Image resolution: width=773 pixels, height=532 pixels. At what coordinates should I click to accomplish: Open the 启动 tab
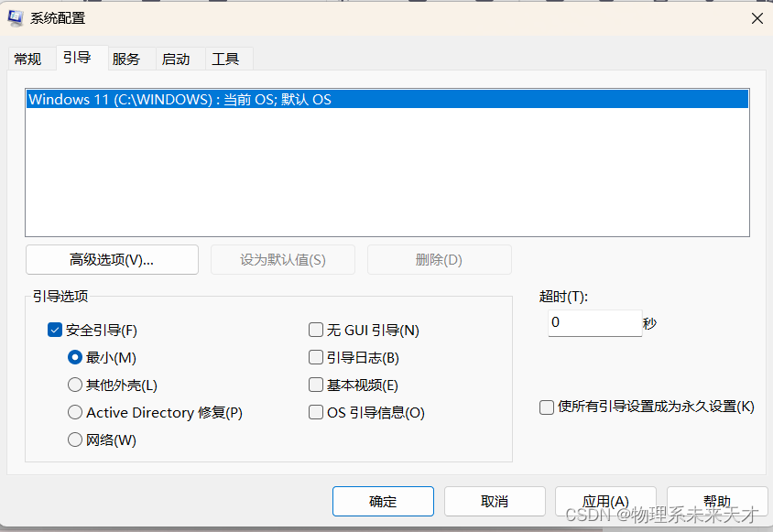(x=179, y=58)
